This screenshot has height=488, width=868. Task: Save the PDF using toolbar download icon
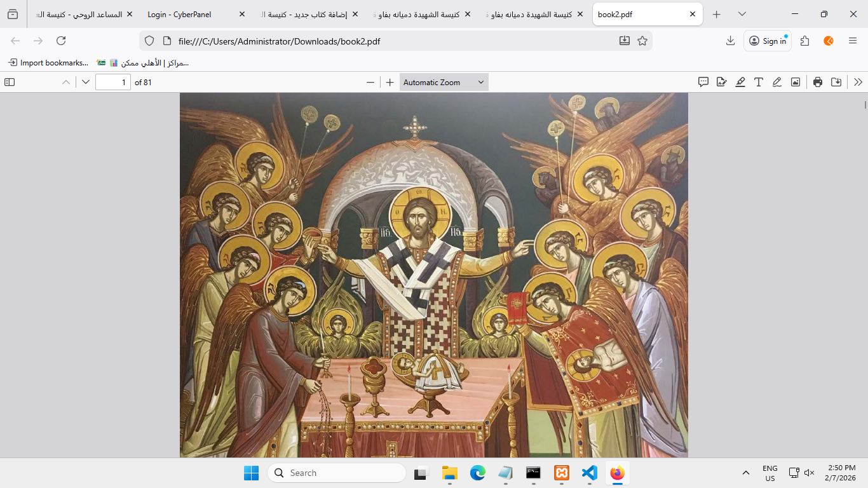pos(836,82)
